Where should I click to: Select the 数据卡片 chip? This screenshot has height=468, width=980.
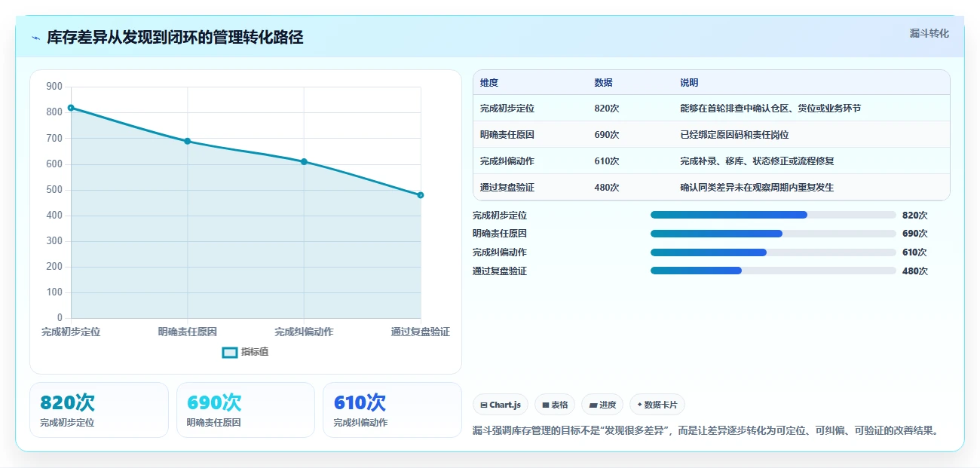(x=657, y=405)
